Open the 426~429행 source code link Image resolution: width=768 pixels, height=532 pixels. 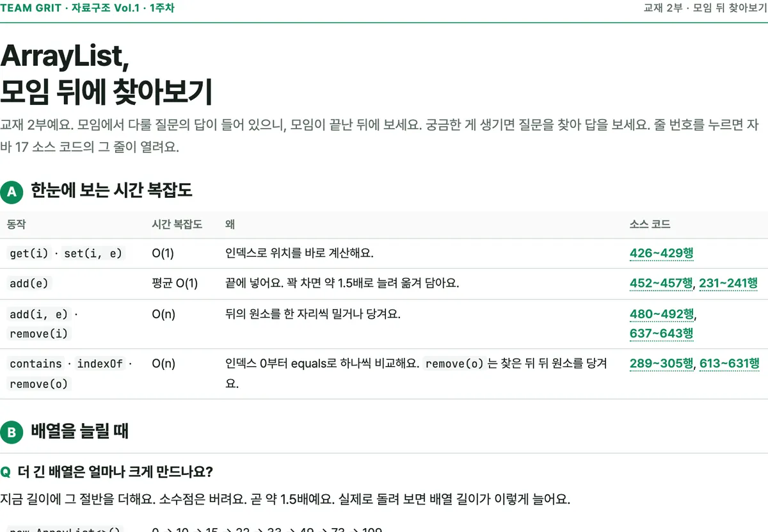coord(661,254)
